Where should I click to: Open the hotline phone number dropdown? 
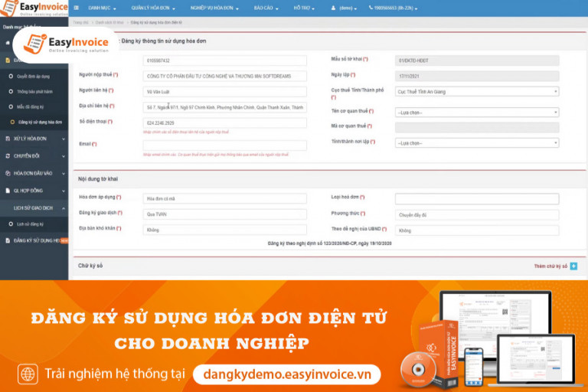pos(393,8)
